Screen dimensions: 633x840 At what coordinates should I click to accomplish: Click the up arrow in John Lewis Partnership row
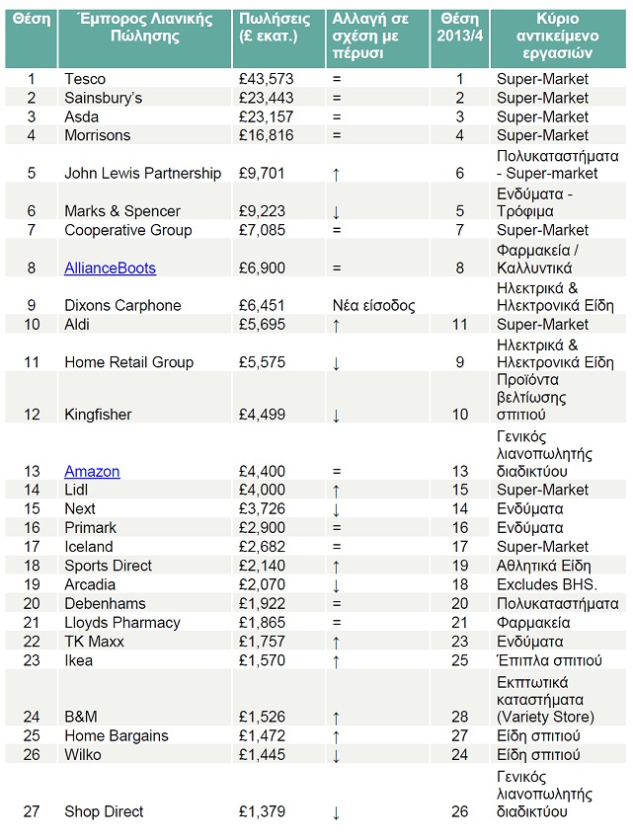pyautogui.click(x=337, y=174)
